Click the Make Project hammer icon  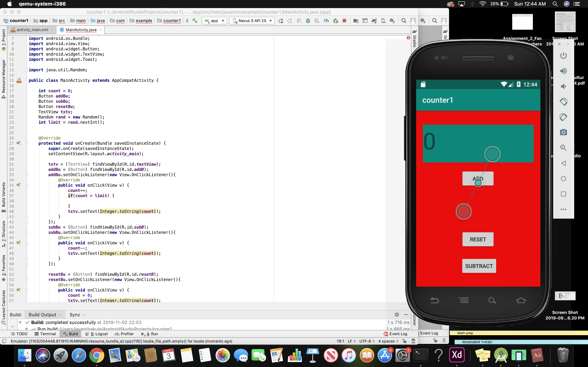[195, 21]
